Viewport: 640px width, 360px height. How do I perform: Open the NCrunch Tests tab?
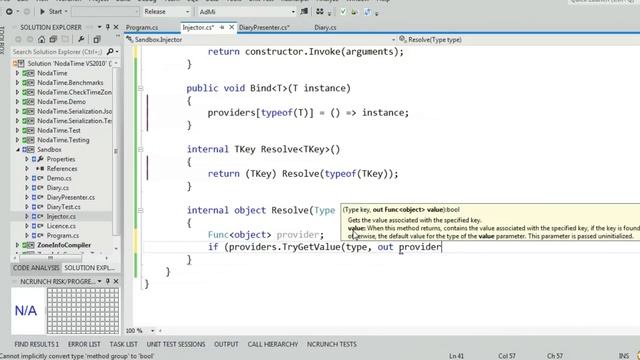click(x=331, y=344)
